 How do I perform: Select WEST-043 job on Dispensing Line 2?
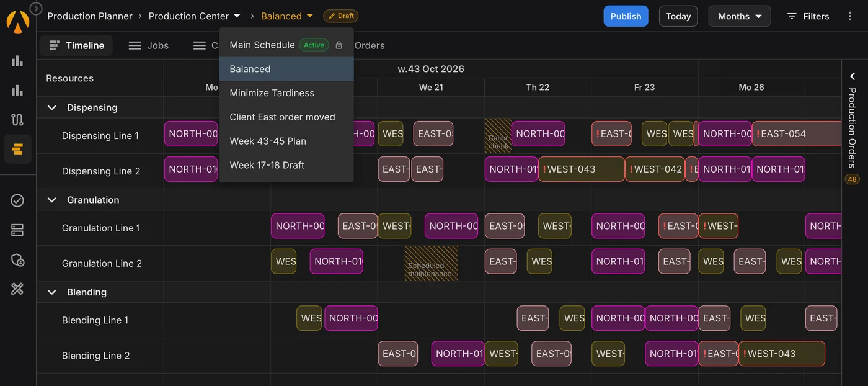click(581, 169)
